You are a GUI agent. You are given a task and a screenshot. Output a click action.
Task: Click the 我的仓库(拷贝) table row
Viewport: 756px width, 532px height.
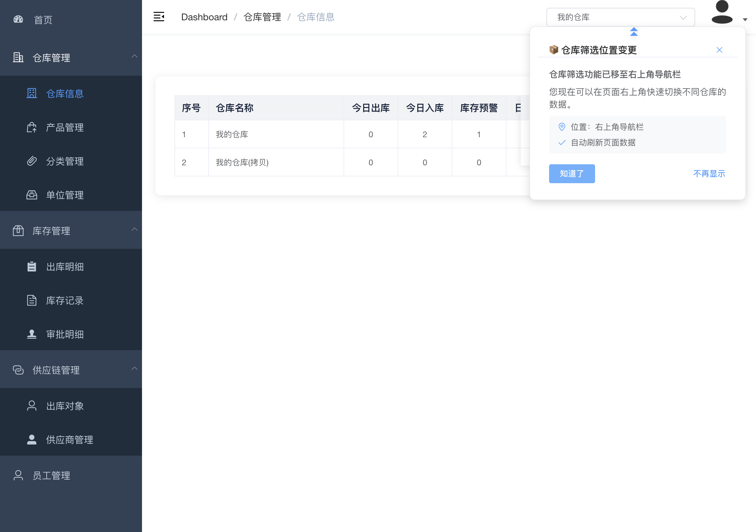tap(242, 163)
